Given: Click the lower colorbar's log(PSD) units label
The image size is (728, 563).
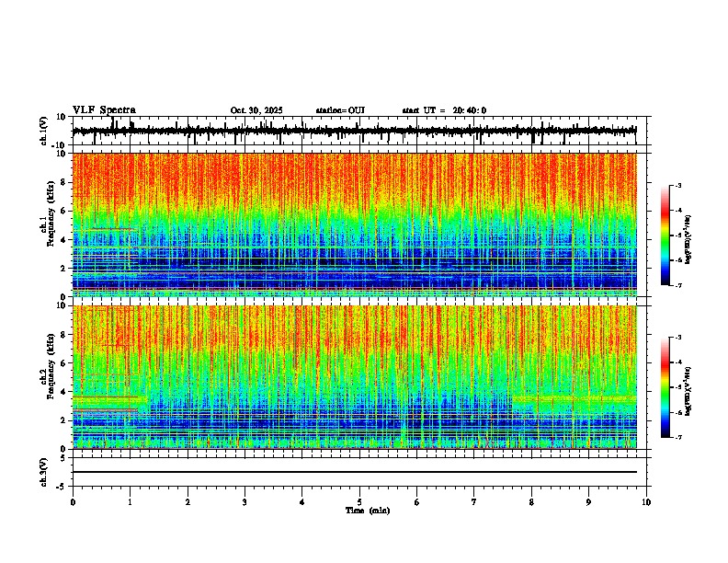Looking at the screenshot, I should click(688, 391).
